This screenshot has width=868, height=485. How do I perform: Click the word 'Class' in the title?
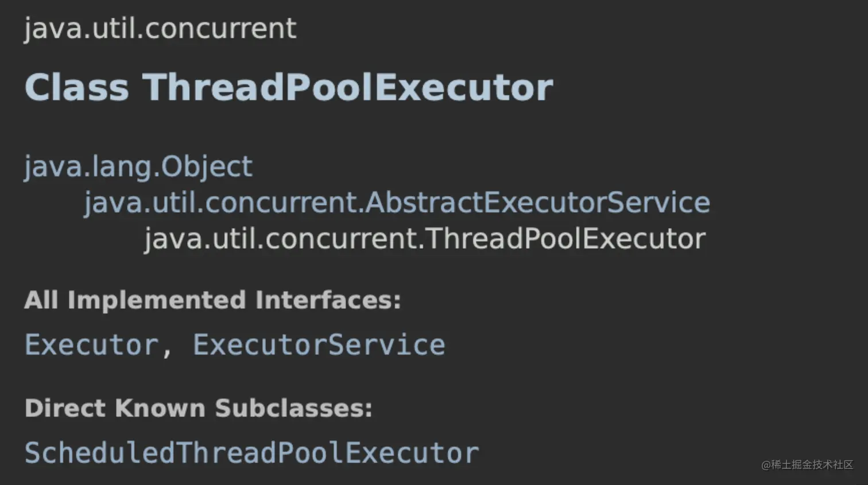tap(76, 88)
